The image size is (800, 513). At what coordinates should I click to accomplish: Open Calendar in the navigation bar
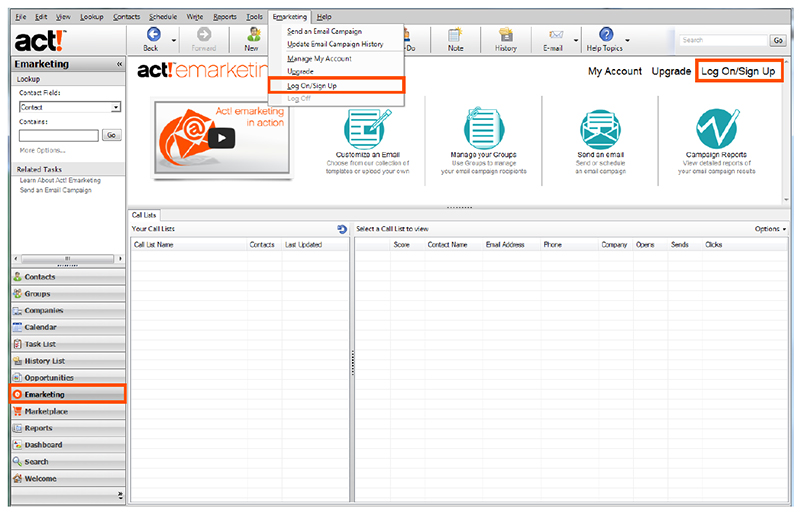[68, 327]
